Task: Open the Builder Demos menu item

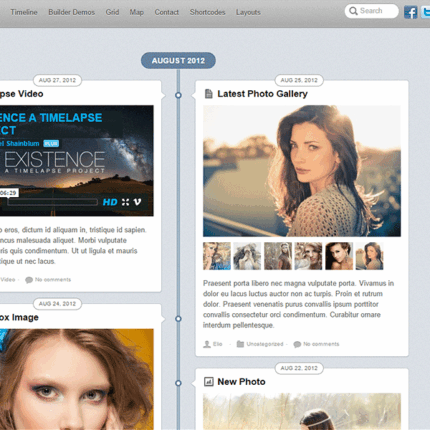Action: (x=72, y=12)
